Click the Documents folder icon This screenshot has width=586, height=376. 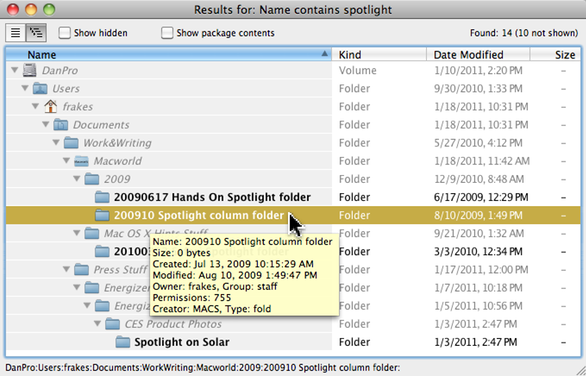pos(61,125)
